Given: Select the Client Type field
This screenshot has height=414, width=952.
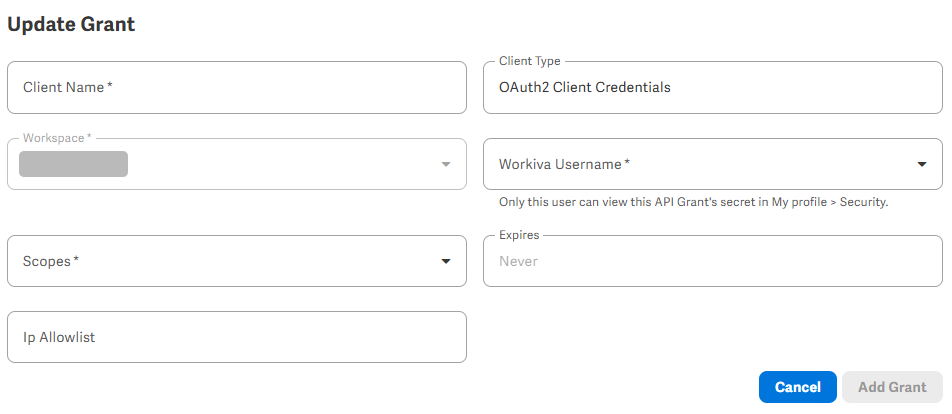Looking at the screenshot, I should (713, 87).
